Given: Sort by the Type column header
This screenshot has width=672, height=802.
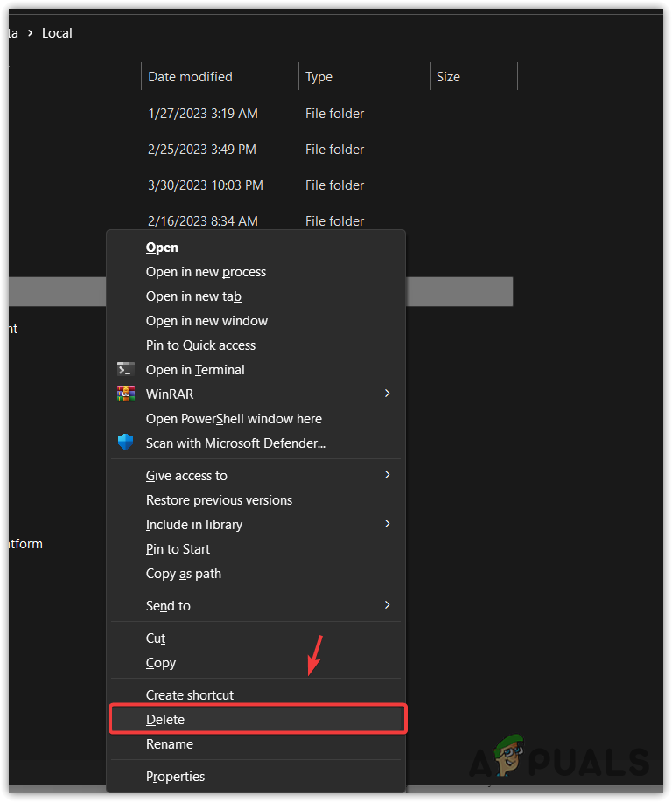Looking at the screenshot, I should click(x=318, y=77).
